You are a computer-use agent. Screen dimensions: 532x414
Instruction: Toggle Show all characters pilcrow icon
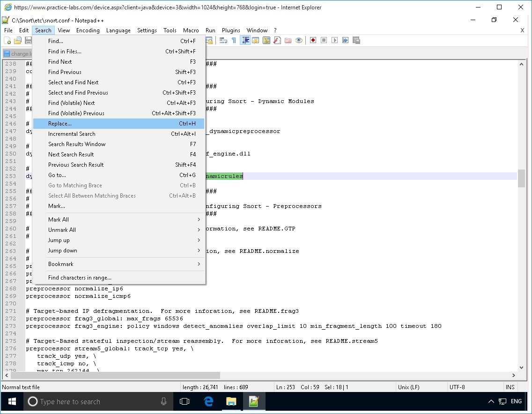[234, 40]
